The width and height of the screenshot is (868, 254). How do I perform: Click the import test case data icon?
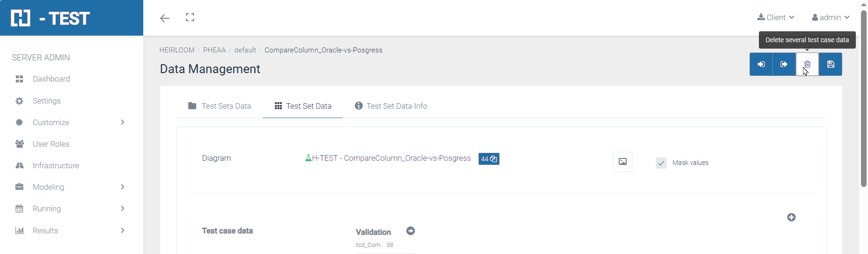[x=761, y=65]
